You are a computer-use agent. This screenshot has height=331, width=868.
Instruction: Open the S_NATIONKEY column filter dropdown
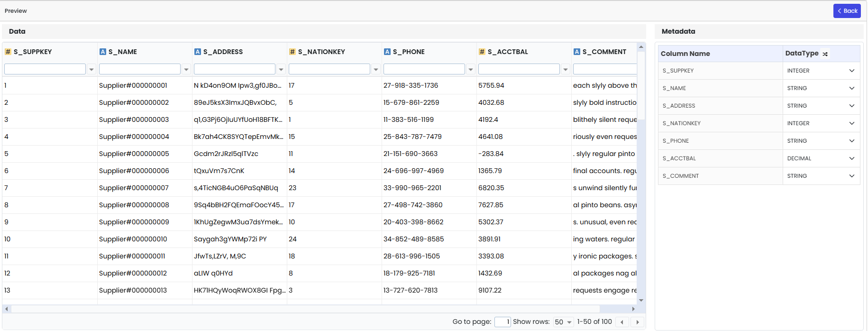pos(376,69)
